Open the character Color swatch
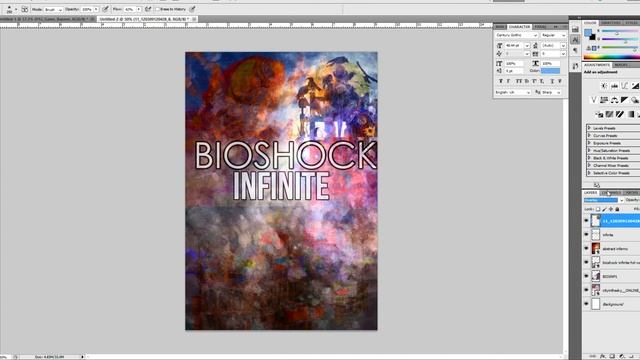Screen dimensions: 640x360 551,71
